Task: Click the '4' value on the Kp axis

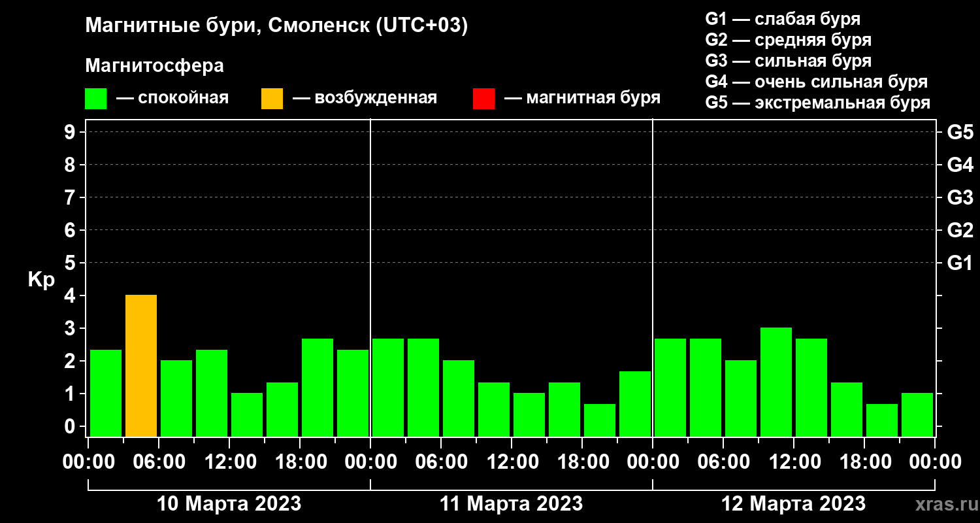Action: coord(71,295)
